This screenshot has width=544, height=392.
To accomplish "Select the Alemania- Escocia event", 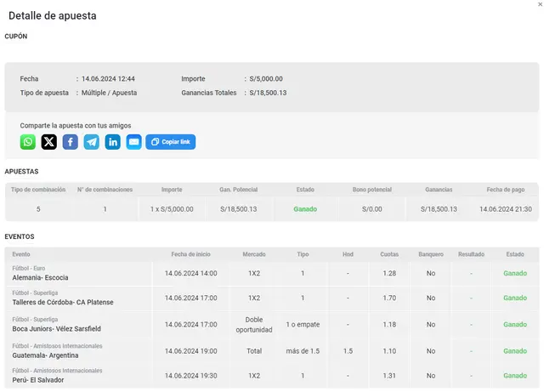I will tap(41, 278).
